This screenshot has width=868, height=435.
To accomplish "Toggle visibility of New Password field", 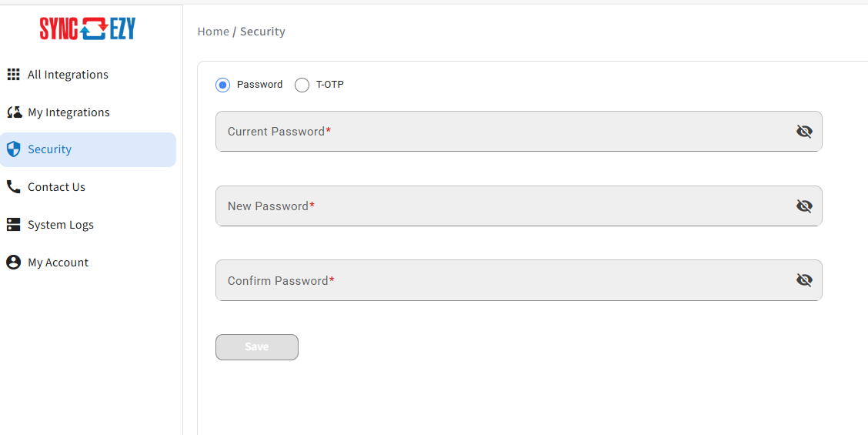I will [804, 206].
